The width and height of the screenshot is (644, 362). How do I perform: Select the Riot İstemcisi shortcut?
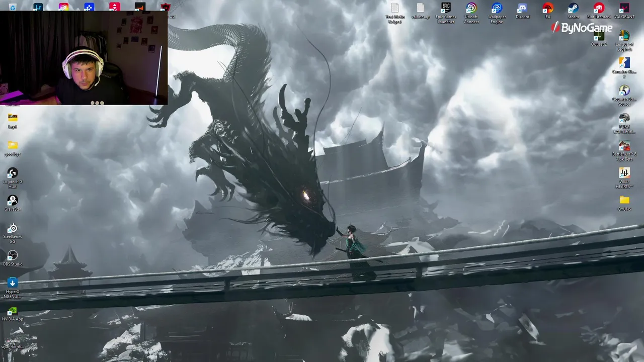pyautogui.click(x=599, y=11)
